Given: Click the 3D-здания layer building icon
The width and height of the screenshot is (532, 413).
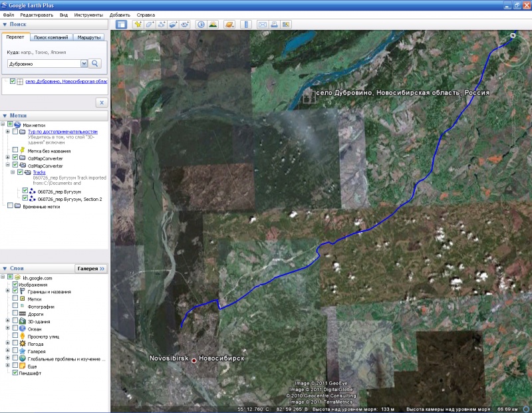Looking at the screenshot, I should pos(23,321).
